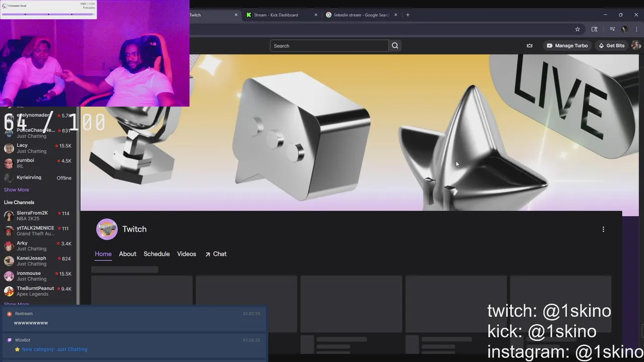Open the Chrome media controls icon
The height and width of the screenshot is (362, 644).
pyautogui.click(x=612, y=29)
